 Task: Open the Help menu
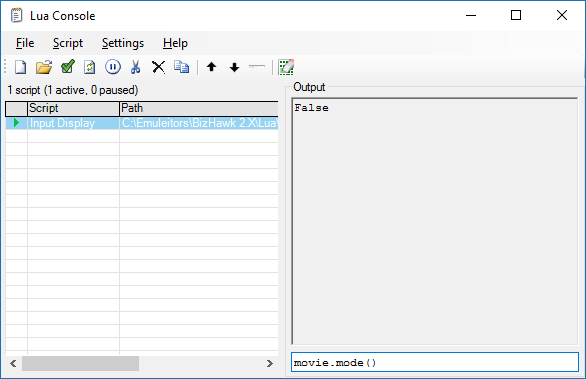point(175,43)
